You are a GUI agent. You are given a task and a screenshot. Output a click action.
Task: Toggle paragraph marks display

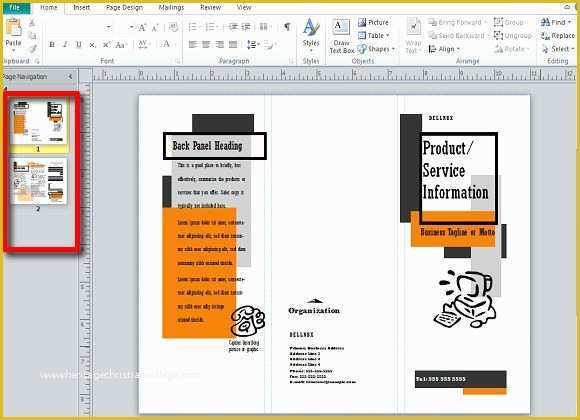(x=287, y=27)
